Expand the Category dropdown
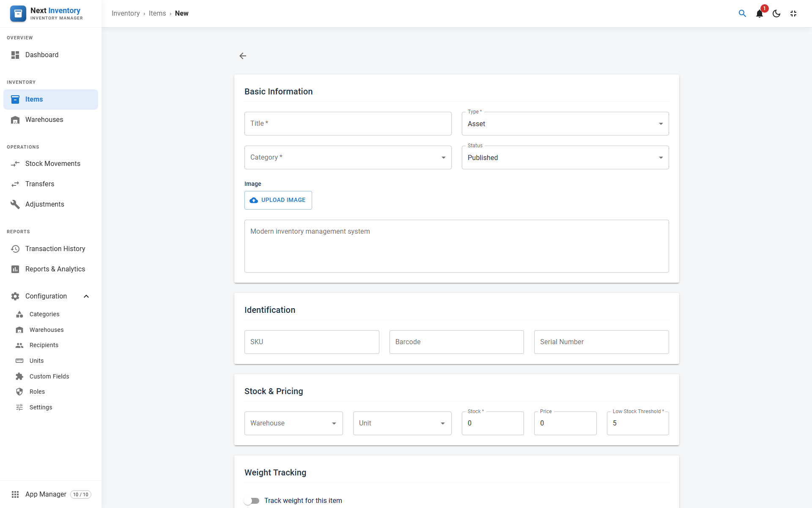The width and height of the screenshot is (812, 508). pos(348,157)
